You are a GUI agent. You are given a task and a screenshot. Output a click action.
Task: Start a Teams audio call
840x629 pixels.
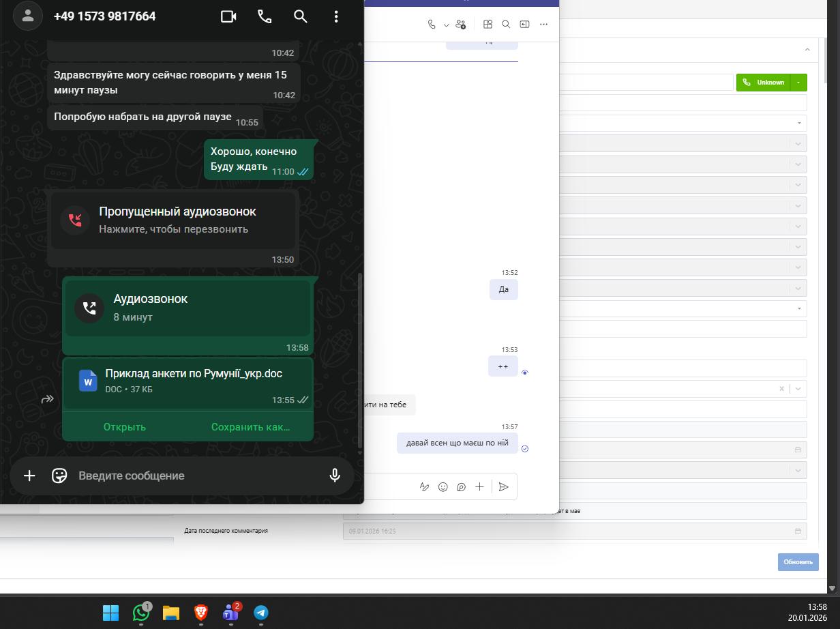coord(432,24)
